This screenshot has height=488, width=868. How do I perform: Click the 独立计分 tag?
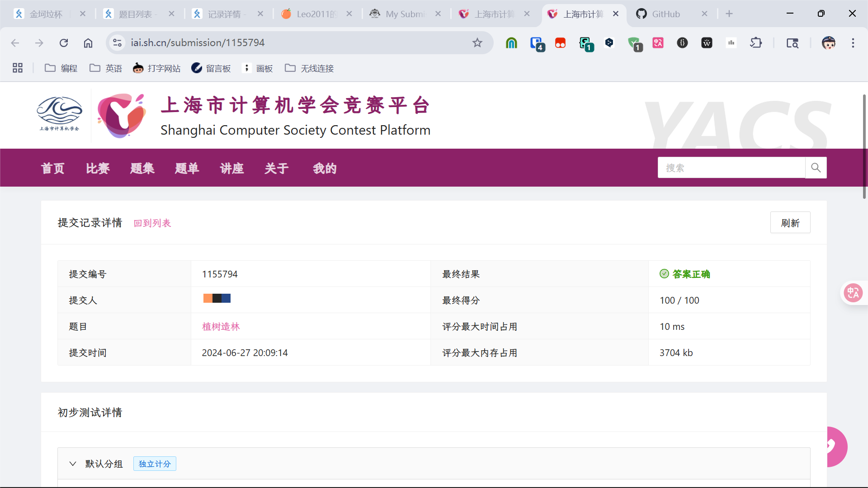[155, 464]
